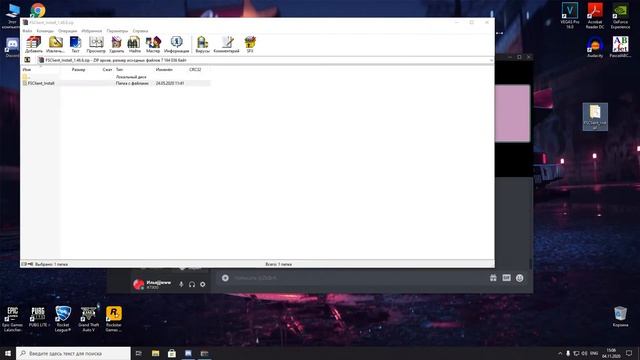
Task: Click the taskbar search box
Action: (73, 353)
